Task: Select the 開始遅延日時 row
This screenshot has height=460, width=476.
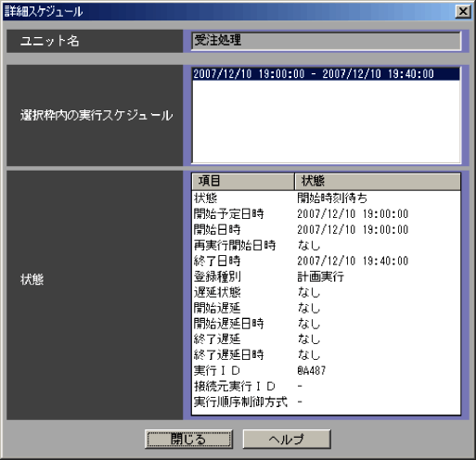Action: tap(326, 324)
